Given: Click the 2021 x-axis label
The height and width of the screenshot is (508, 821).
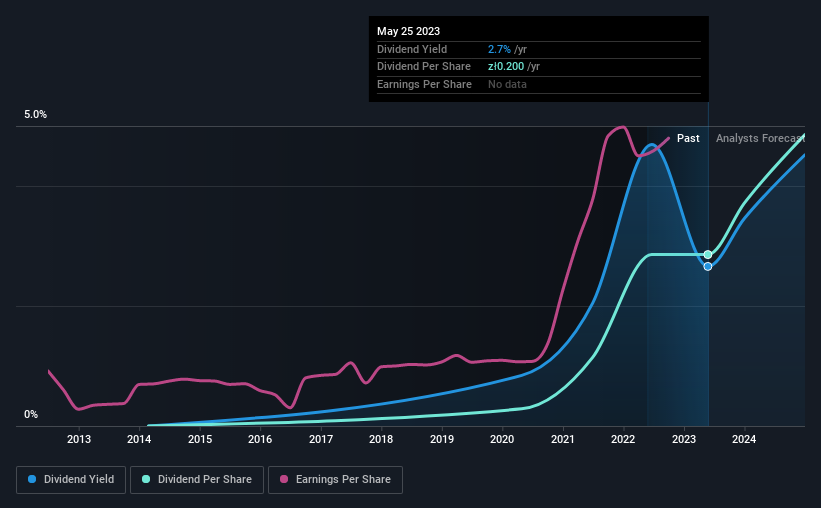Looking at the screenshot, I should [x=563, y=439].
